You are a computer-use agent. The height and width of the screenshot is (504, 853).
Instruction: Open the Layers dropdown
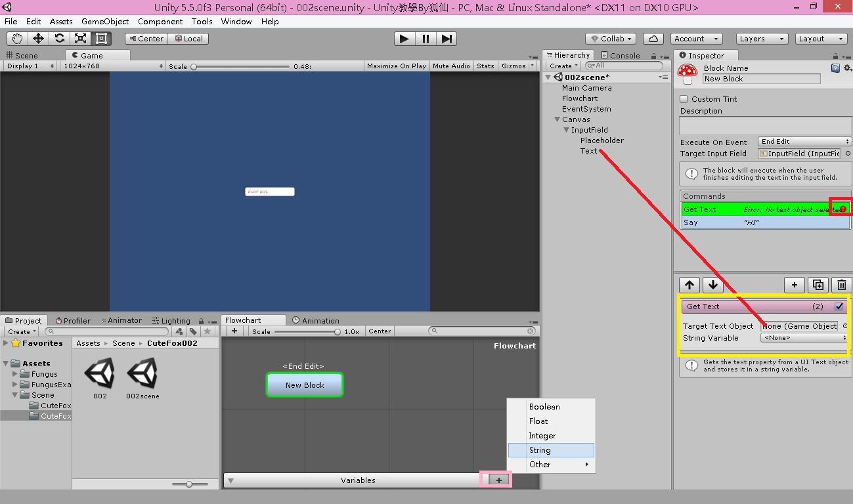pyautogui.click(x=762, y=39)
